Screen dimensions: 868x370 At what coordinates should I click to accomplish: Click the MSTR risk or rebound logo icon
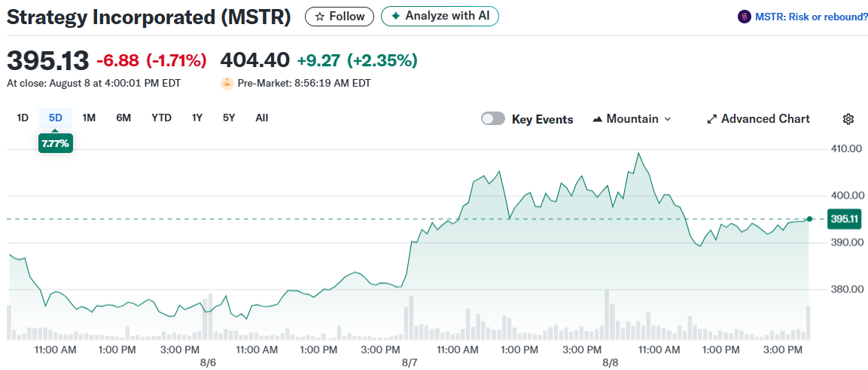pyautogui.click(x=745, y=17)
